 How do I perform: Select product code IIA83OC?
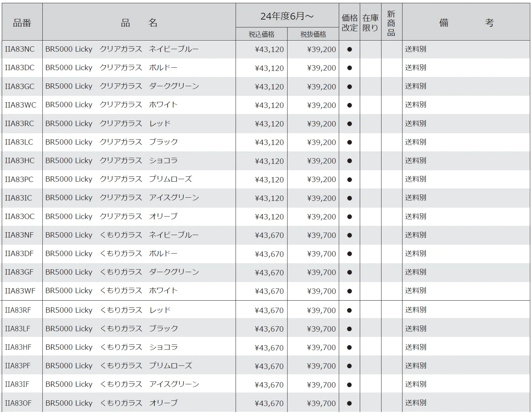pyautogui.click(x=20, y=217)
